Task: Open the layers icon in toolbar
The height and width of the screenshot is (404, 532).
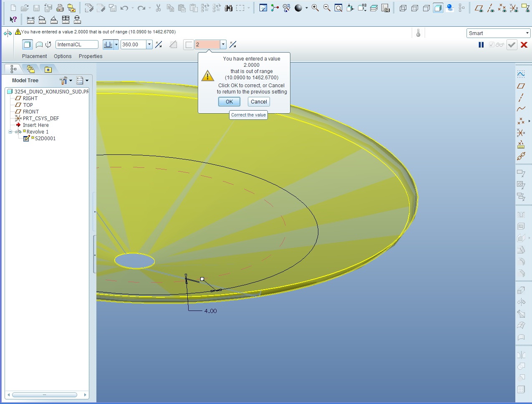Action: [374, 8]
